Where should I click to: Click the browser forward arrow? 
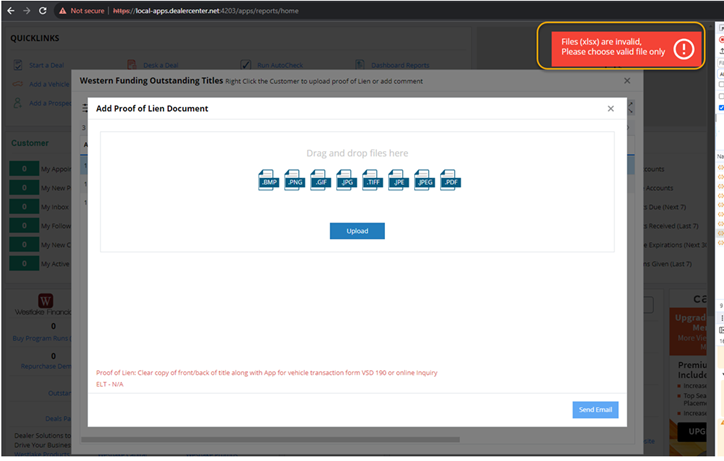coord(26,11)
